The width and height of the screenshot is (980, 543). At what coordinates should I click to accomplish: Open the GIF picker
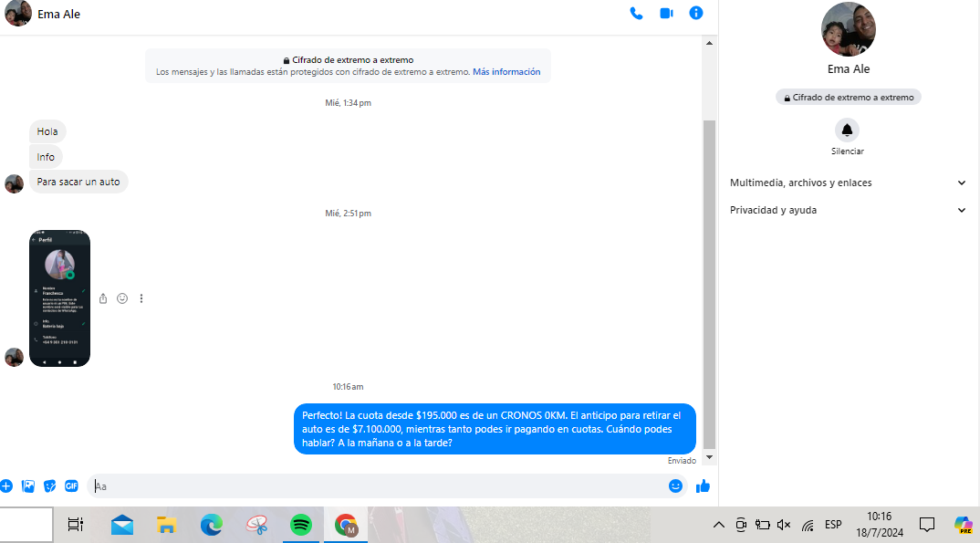[71, 486]
